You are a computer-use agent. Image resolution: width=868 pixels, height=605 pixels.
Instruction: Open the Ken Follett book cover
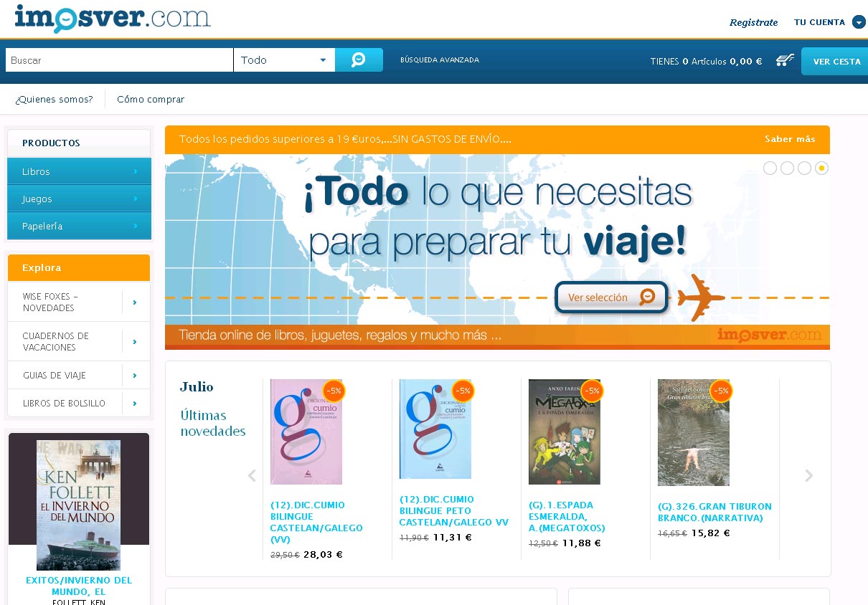pos(79,505)
